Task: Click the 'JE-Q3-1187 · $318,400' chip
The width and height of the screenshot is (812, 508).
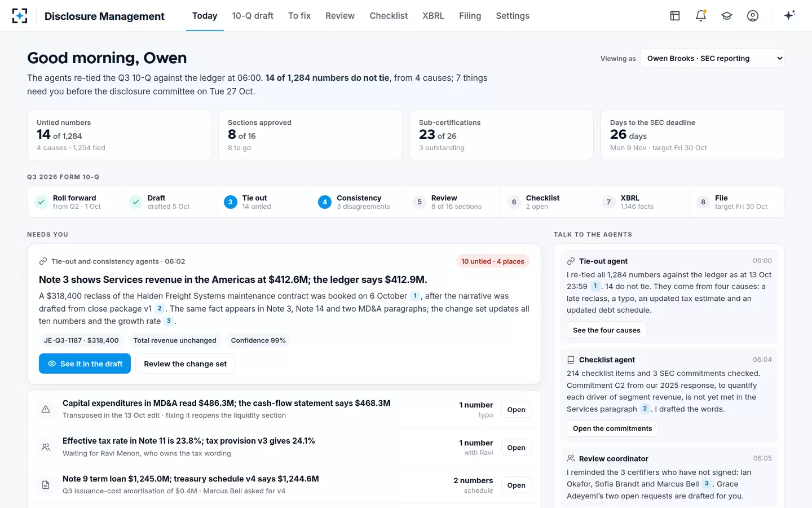Action: click(x=81, y=340)
